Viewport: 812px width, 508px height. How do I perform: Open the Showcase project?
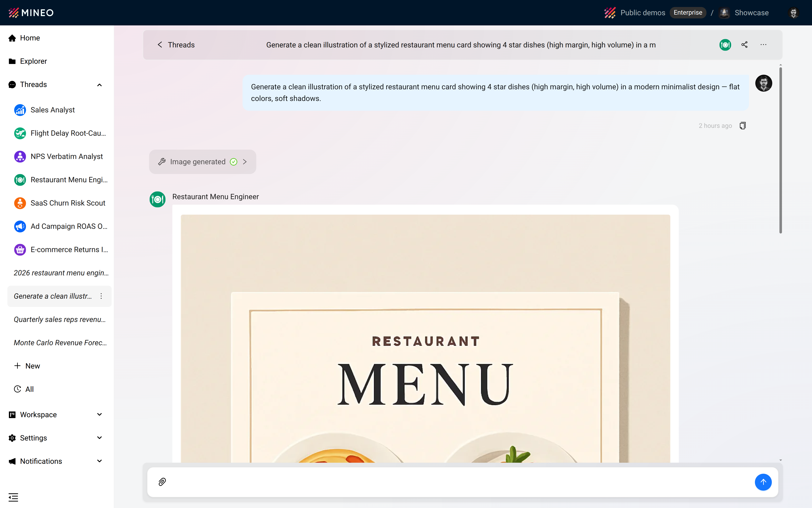pyautogui.click(x=752, y=13)
